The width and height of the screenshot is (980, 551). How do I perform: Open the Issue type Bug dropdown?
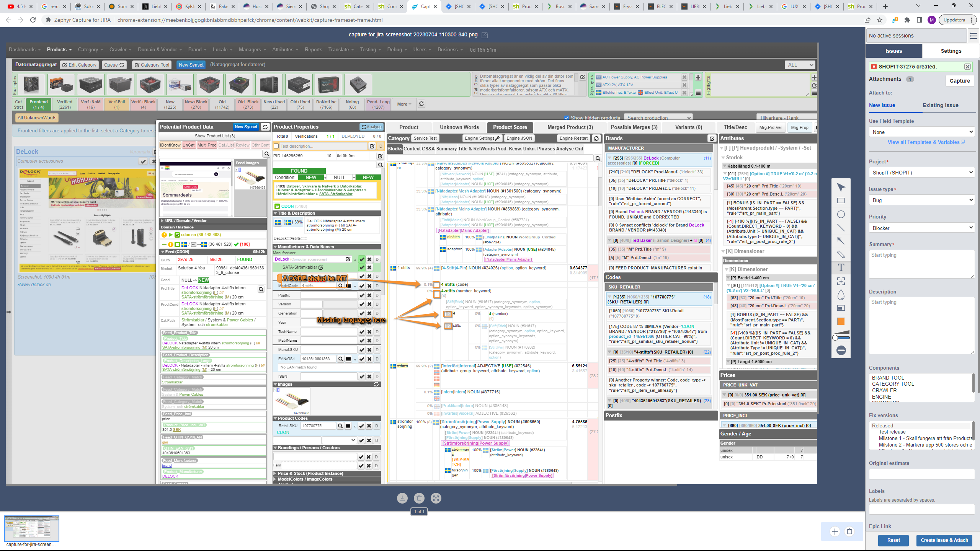pos(922,200)
